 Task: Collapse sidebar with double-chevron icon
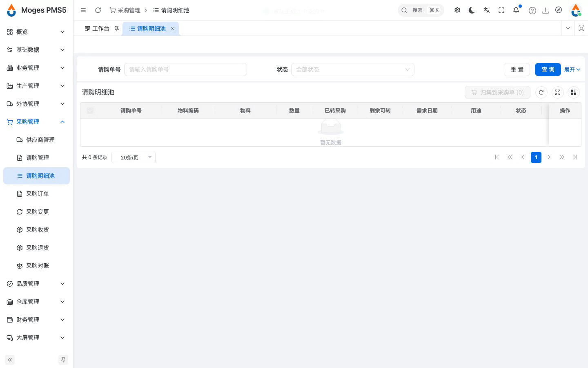click(x=10, y=360)
